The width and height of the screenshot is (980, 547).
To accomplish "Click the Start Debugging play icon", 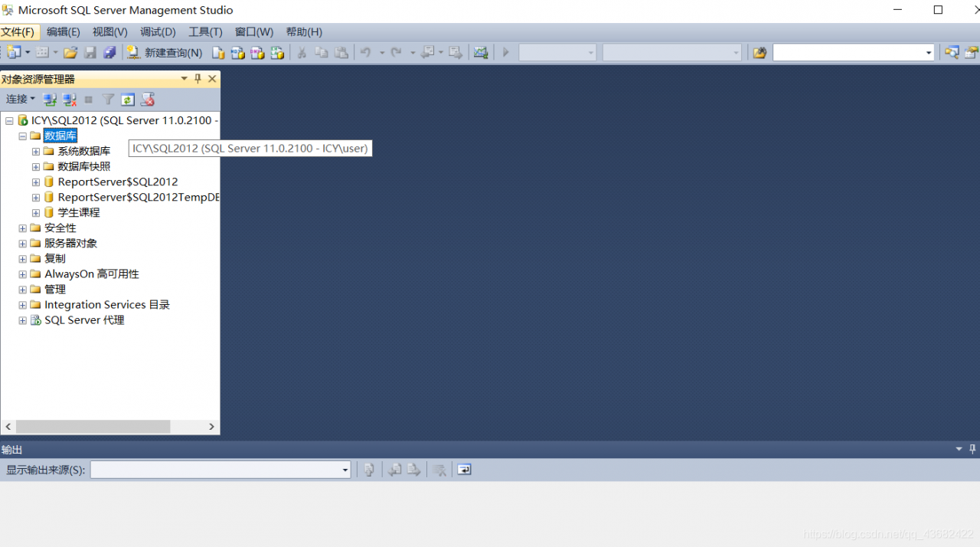I will [x=505, y=52].
